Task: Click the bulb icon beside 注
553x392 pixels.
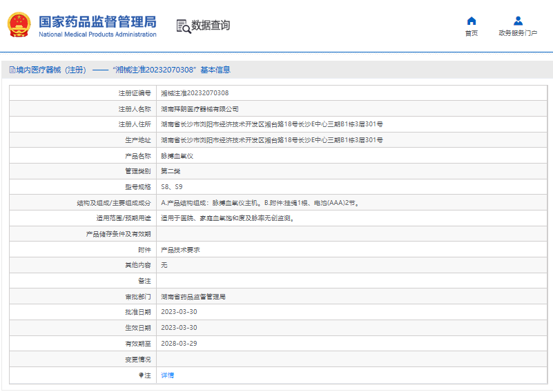Action: (x=141, y=375)
